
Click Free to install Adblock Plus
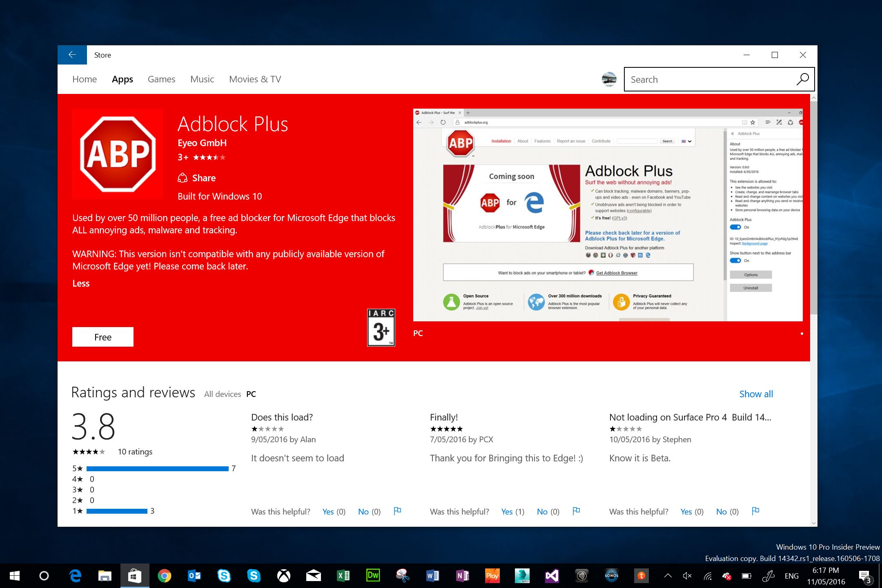pyautogui.click(x=102, y=336)
